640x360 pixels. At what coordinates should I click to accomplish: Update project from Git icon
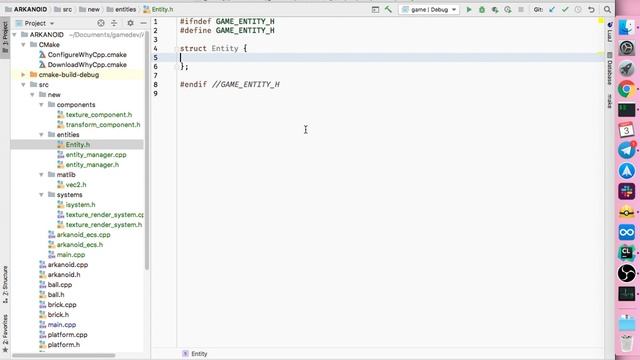click(x=552, y=9)
